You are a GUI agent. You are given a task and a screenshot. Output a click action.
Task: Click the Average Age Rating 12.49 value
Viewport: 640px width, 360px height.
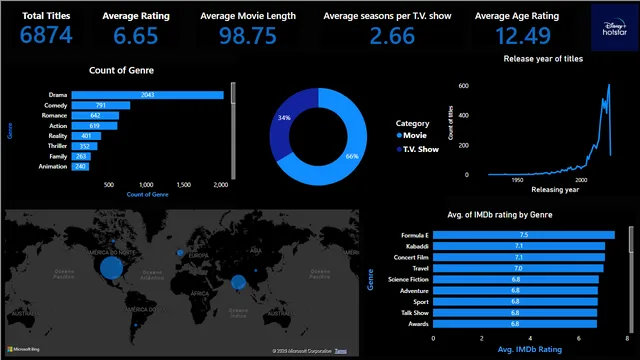523,36
